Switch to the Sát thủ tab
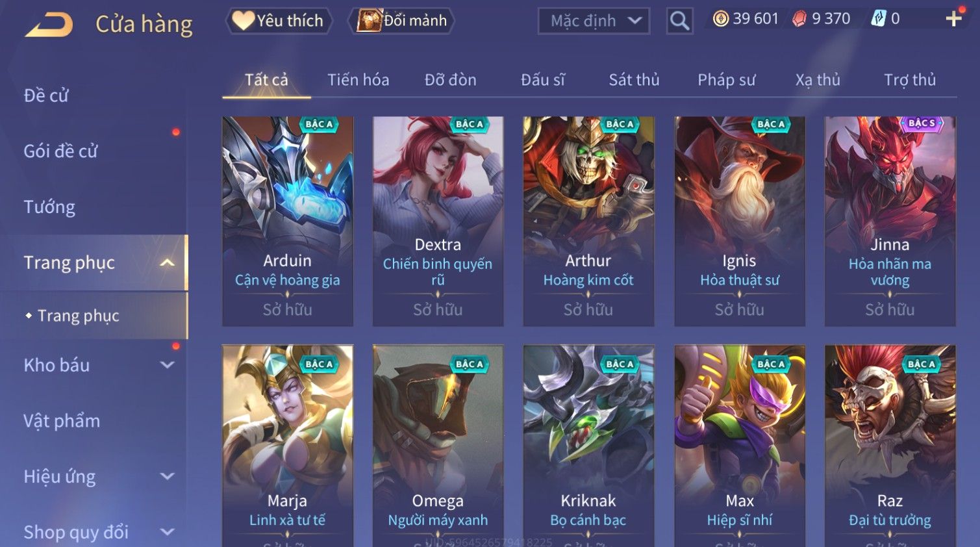The width and height of the screenshot is (980, 547). coord(634,80)
